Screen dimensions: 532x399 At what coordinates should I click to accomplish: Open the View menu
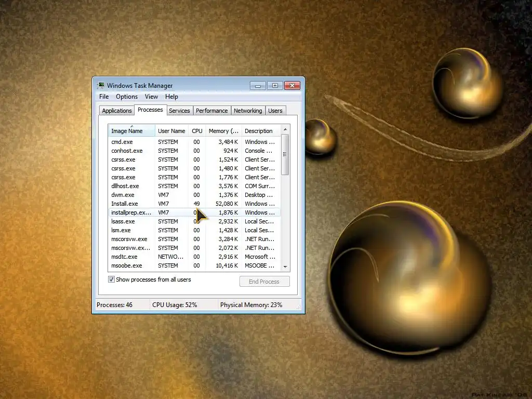coord(151,97)
